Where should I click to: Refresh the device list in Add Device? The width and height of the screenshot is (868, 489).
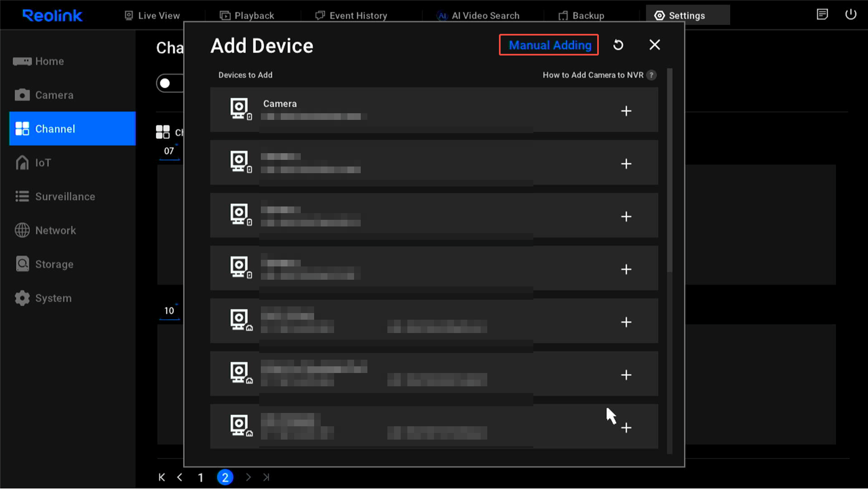[618, 45]
